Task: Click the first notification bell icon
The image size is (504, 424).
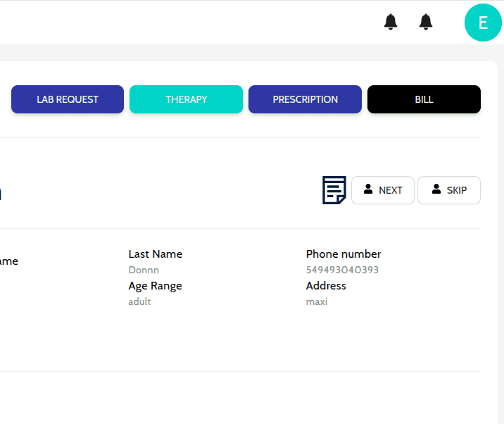Action: [x=391, y=22]
